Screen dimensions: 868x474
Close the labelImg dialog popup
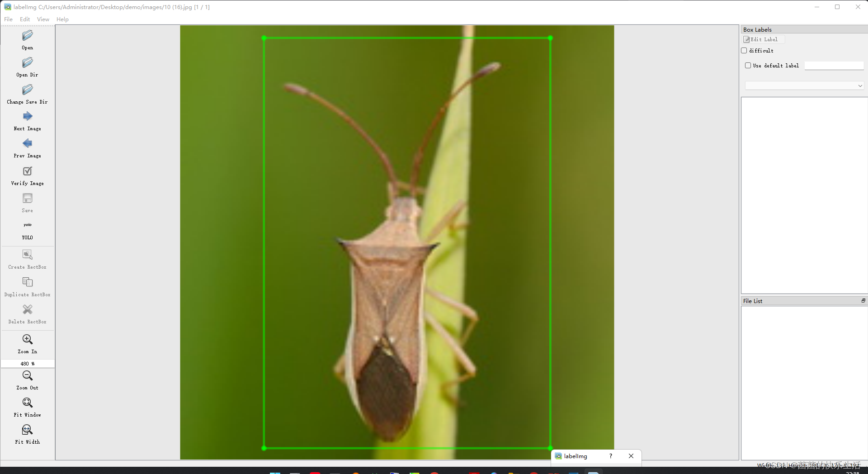[631, 456]
